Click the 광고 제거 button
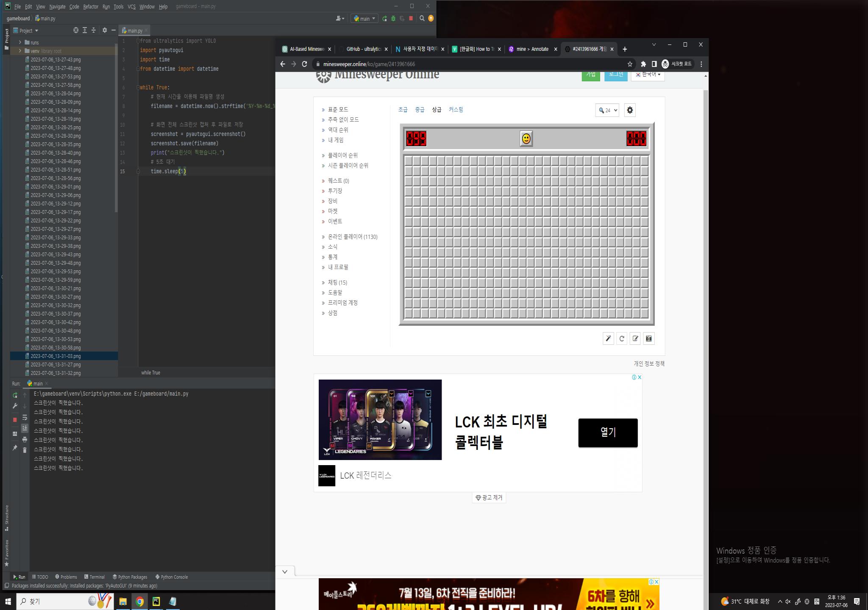868x610 pixels. 489,497
